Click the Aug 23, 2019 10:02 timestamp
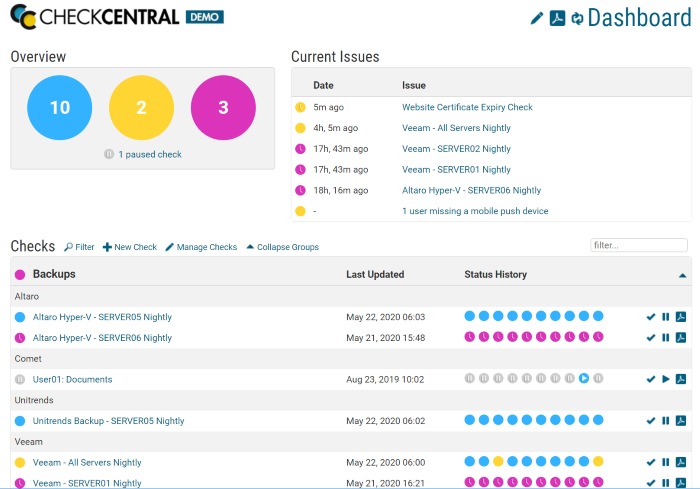Viewport: 700px width, 489px height. 385,380
